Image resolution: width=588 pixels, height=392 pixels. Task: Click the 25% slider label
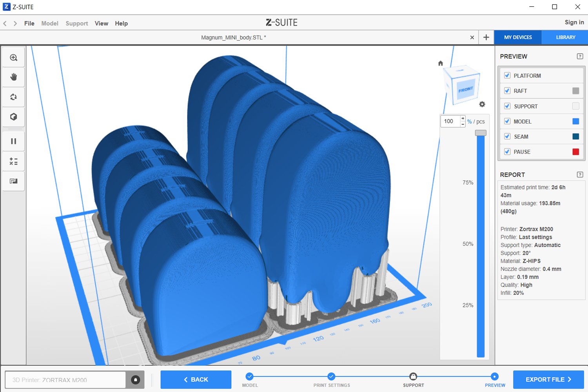click(x=468, y=305)
